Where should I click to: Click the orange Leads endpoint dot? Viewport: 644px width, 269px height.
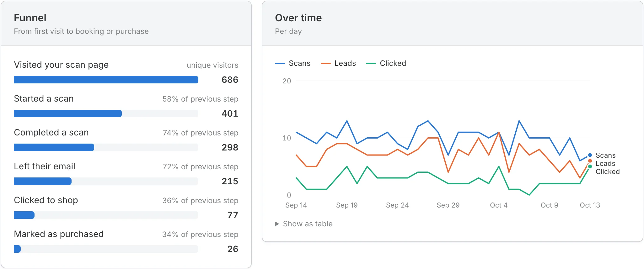590,161
